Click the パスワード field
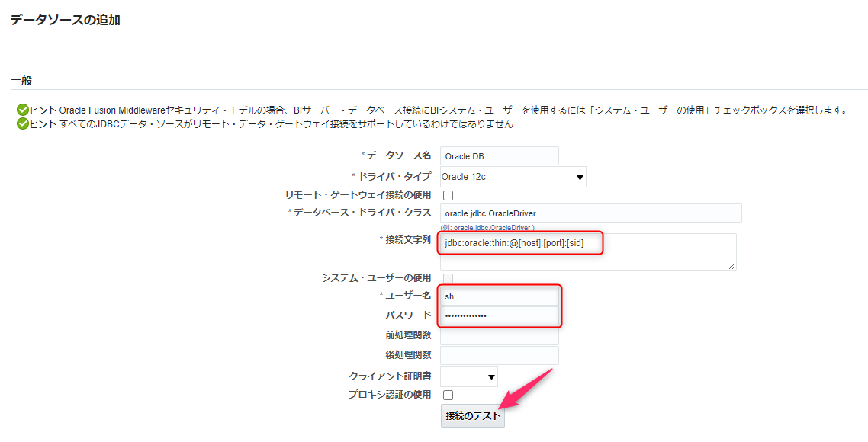Screen dimensions: 868x442 point(500,315)
